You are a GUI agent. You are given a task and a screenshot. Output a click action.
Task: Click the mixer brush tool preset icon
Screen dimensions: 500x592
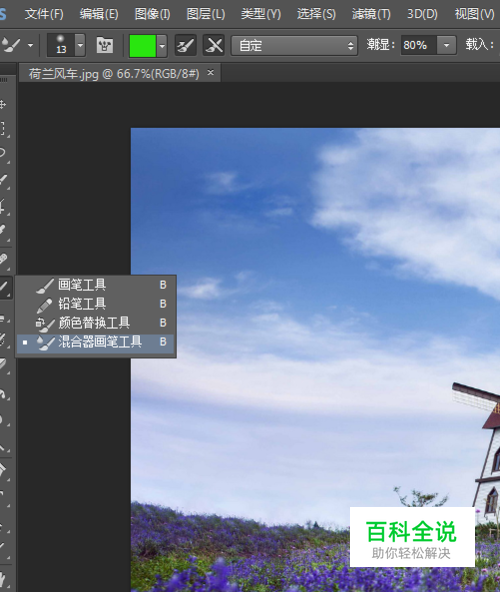tap(11, 45)
